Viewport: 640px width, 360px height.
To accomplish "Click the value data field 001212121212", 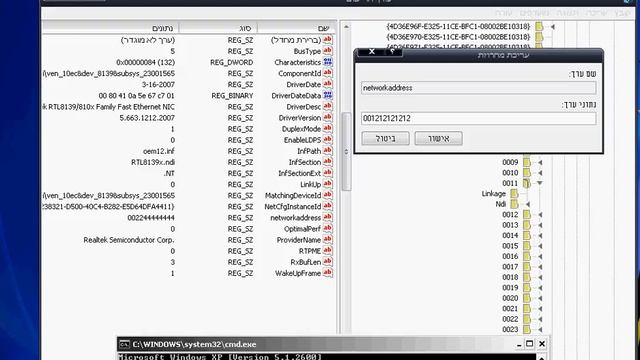I will pyautogui.click(x=478, y=118).
